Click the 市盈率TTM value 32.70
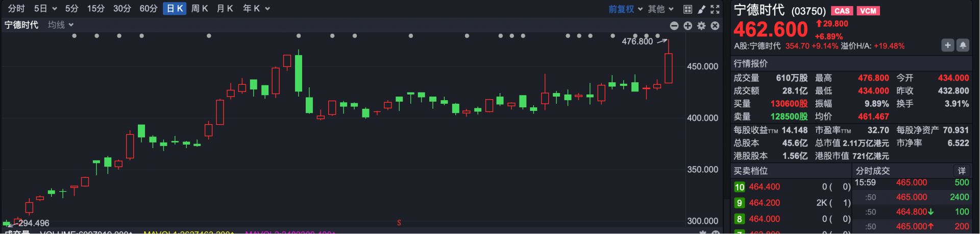The height and width of the screenshot is (234, 980). [878, 130]
